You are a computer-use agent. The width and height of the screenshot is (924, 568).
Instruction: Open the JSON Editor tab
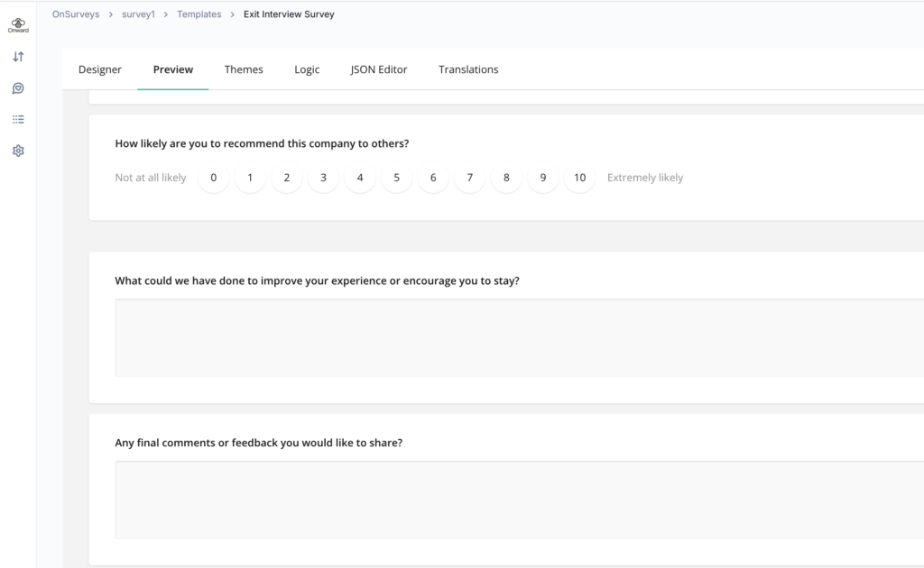379,69
